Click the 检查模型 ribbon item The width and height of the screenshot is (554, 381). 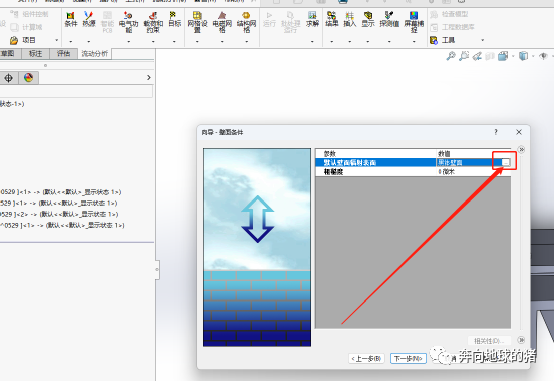click(x=449, y=14)
